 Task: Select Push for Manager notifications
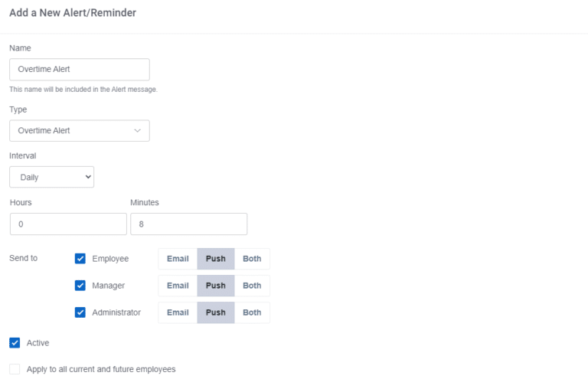(x=216, y=286)
